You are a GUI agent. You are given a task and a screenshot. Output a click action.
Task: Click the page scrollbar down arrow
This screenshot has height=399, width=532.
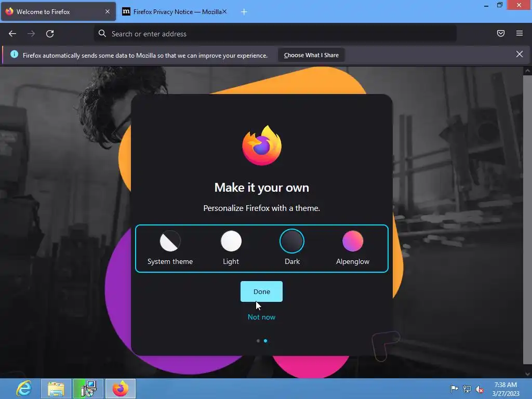pyautogui.click(x=527, y=374)
